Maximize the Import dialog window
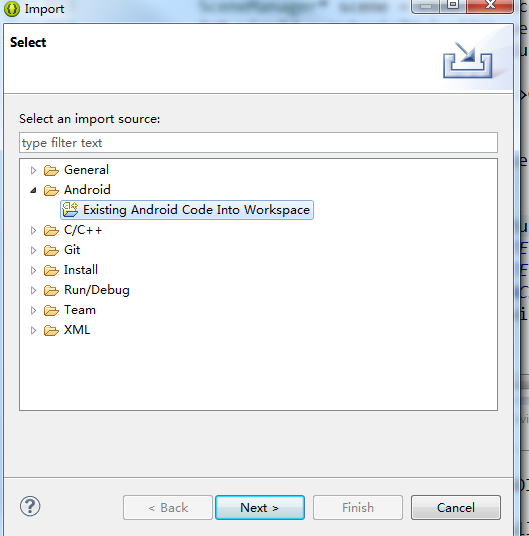The height and width of the screenshot is (536, 529). 453,5
